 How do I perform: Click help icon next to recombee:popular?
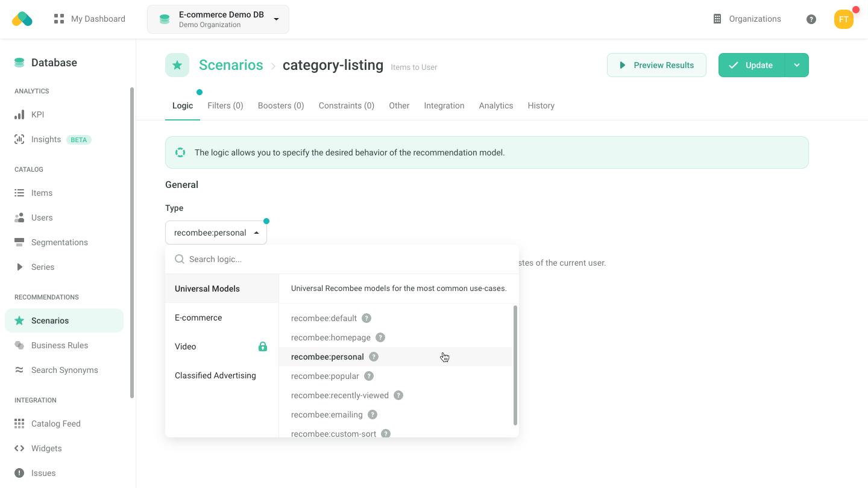[369, 376]
